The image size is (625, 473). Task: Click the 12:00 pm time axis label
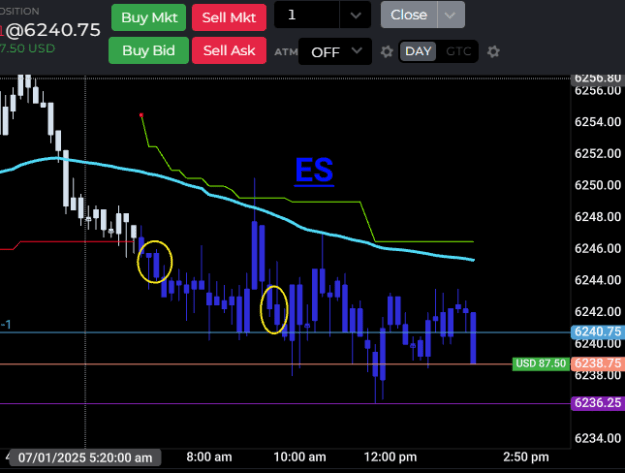tap(391, 457)
